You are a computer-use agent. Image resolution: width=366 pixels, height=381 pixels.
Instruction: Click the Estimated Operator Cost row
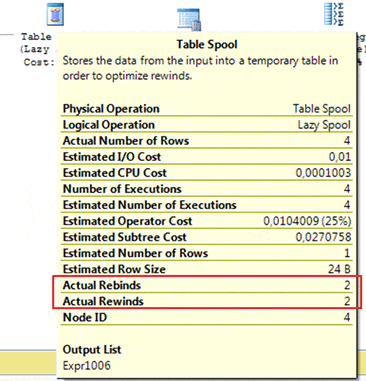207,221
